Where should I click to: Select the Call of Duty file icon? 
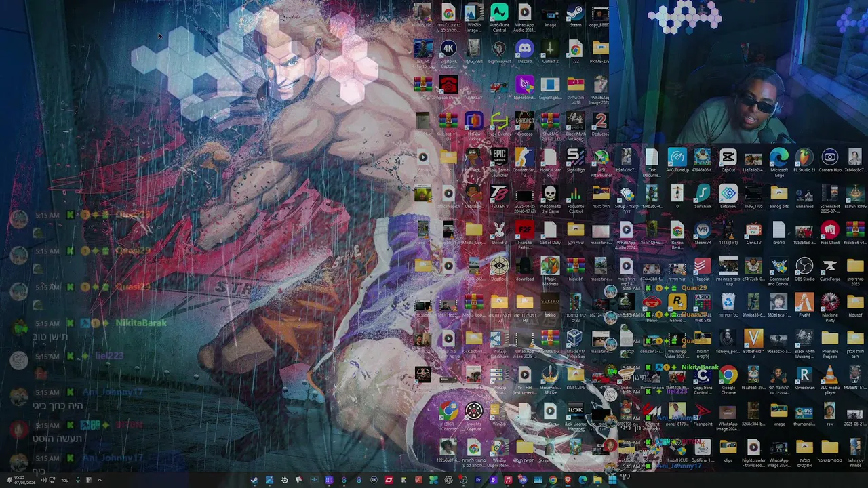tap(550, 234)
